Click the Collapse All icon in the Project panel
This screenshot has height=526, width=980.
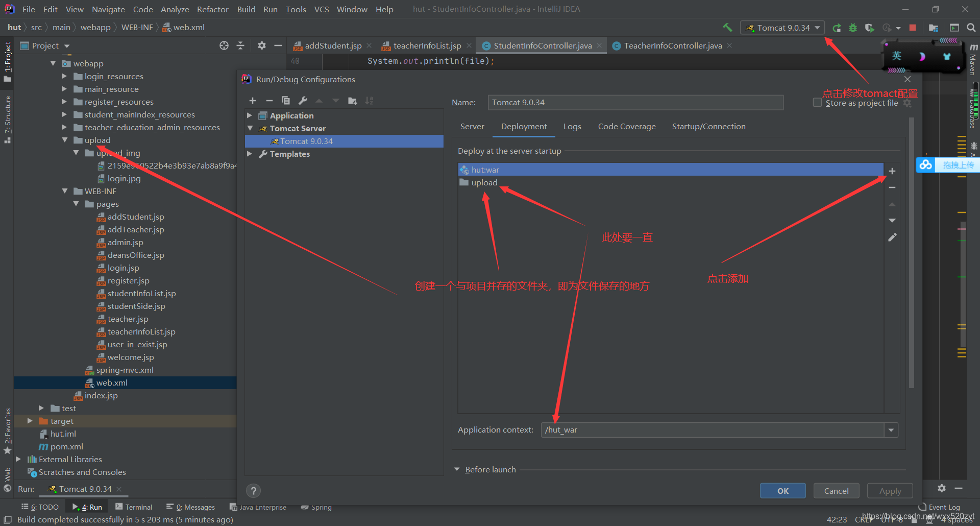coord(240,45)
